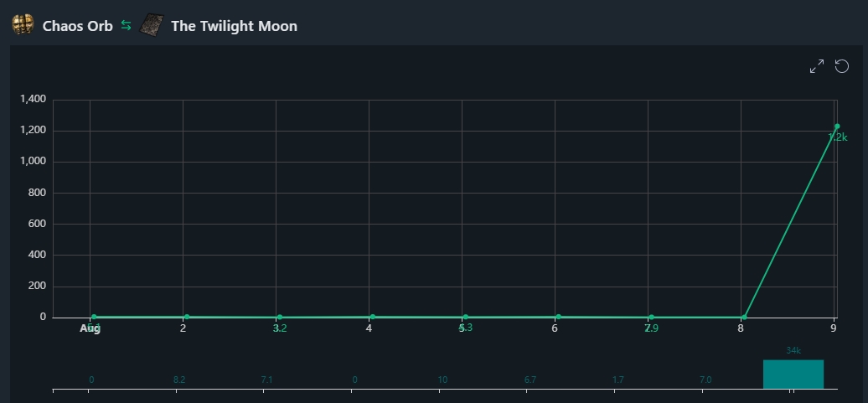The image size is (868, 403).
Task: Select the 1.2k data point on Aug 9
Action: 837,127
